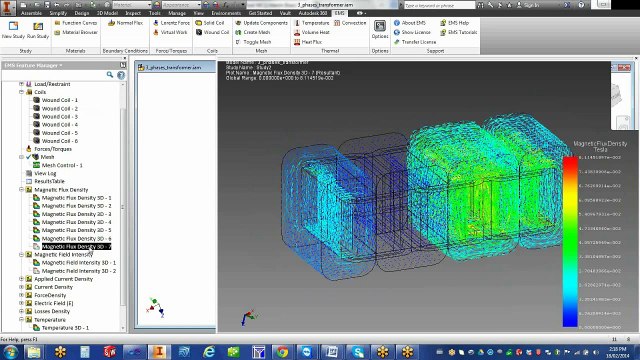This screenshot has height=360, width=640.
Task: Click the Feature Manager vertical scrollbar
Action: pos(123,206)
